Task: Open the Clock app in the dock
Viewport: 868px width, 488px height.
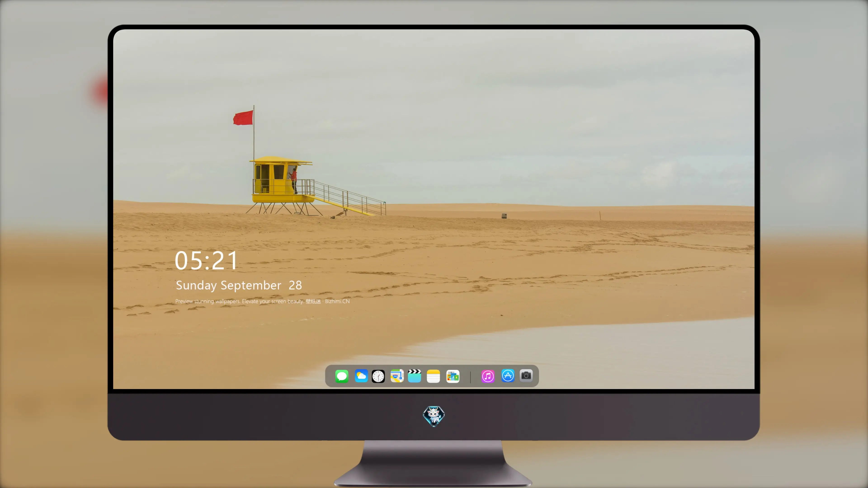Action: coord(378,376)
